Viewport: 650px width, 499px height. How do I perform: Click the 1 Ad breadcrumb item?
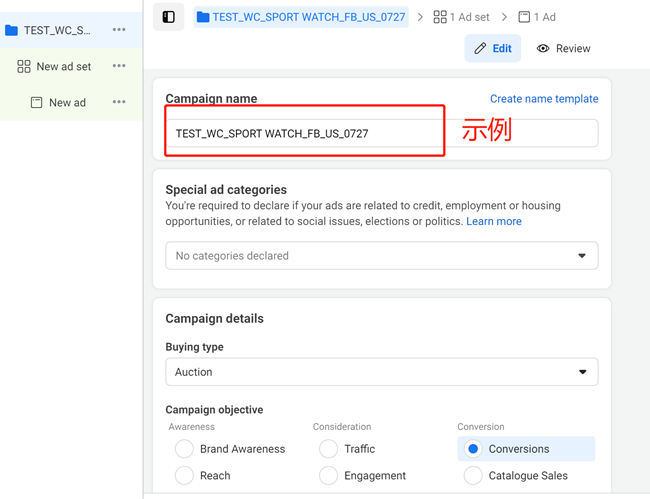537,17
